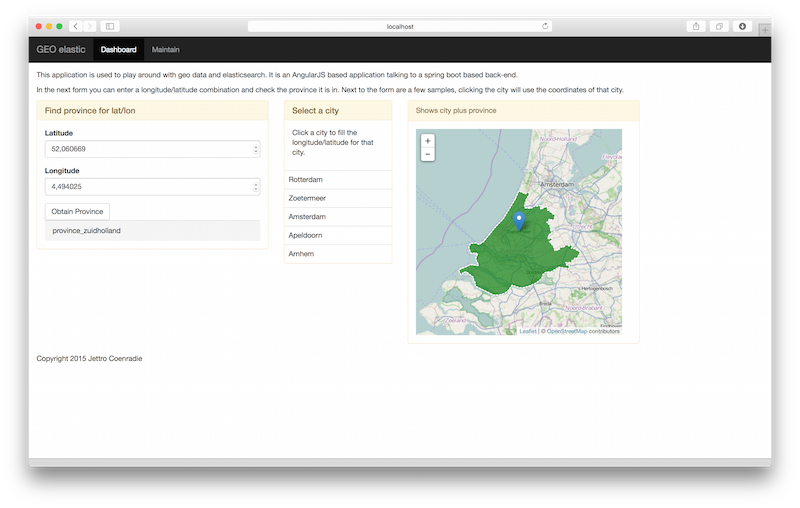
Task: Click the map zoom in plus button
Action: tap(428, 141)
